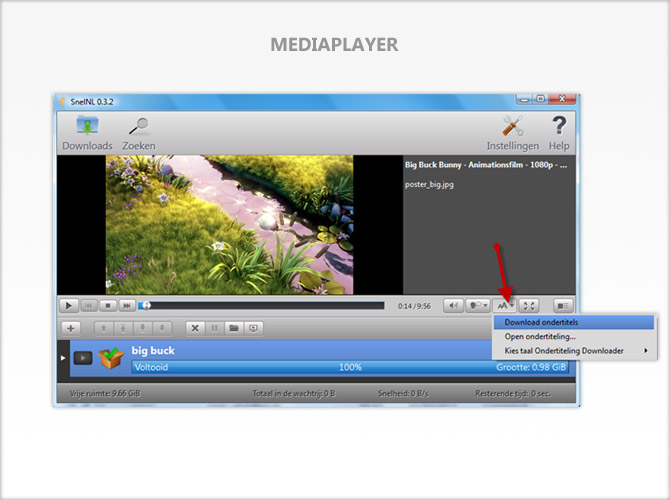Viewport: 670px width, 500px height.
Task: Start playback with the play button
Action: [x=68, y=306]
